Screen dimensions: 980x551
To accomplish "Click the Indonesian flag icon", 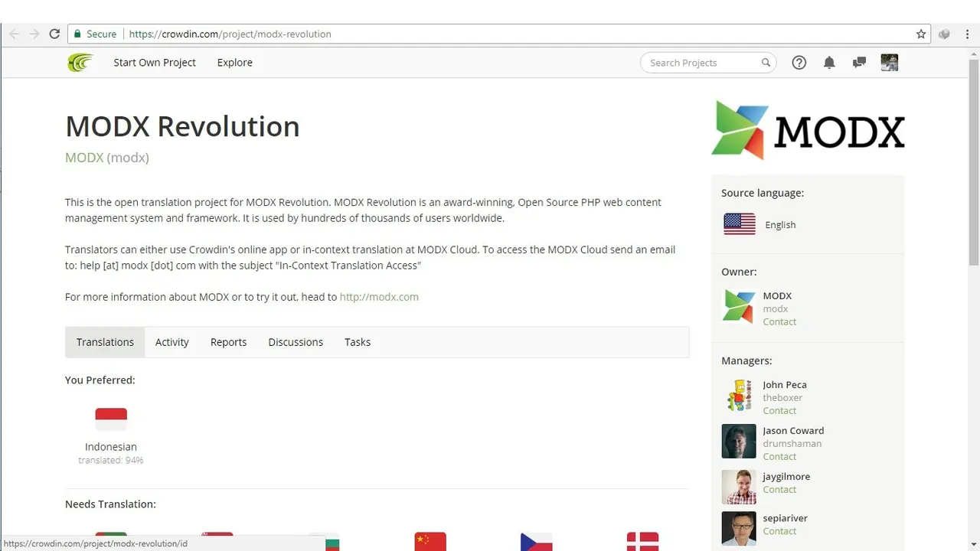I will (x=111, y=419).
